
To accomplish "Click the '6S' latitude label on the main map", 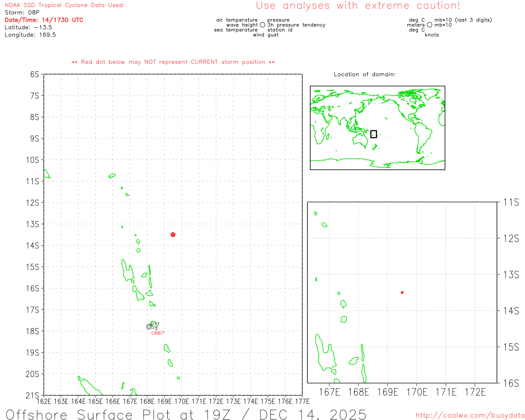I will (34, 74).
